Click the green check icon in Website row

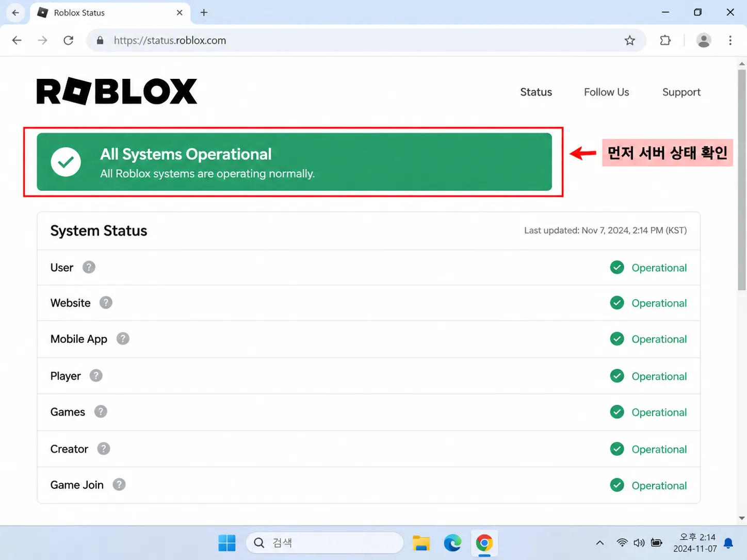click(617, 303)
